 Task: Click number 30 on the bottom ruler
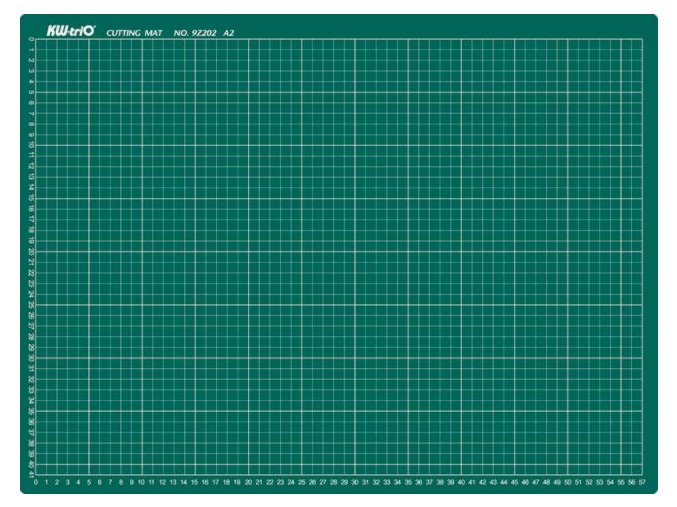click(x=355, y=482)
